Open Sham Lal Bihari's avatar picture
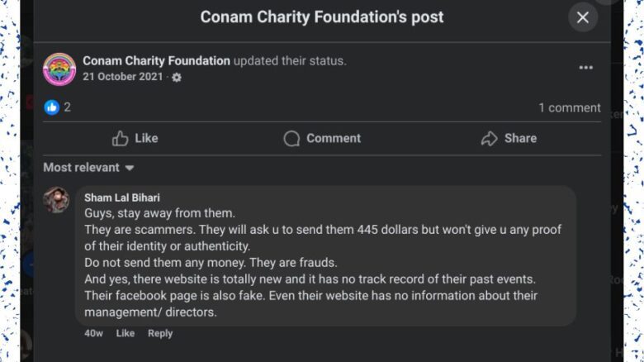This screenshot has height=362, width=644. pyautogui.click(x=56, y=199)
